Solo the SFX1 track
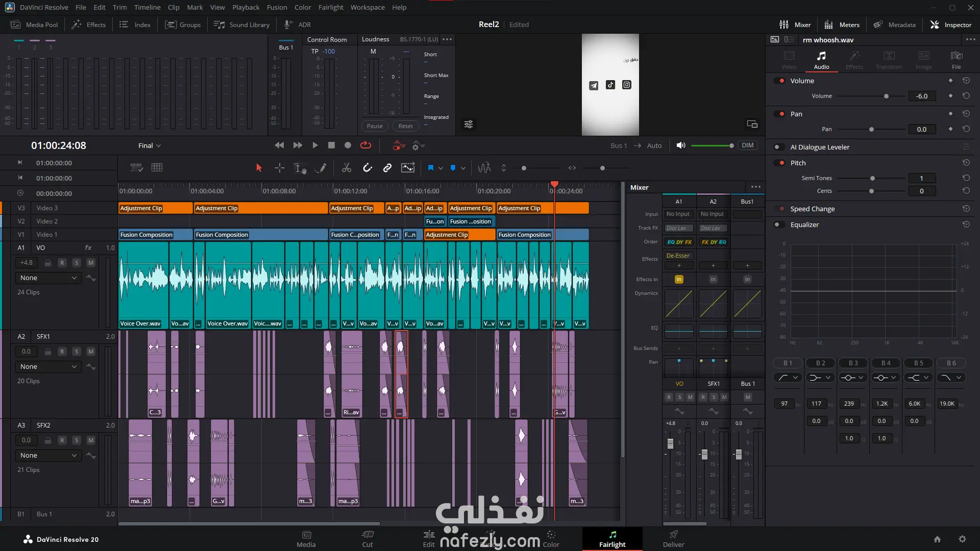Image resolution: width=980 pixels, height=551 pixels. click(76, 352)
